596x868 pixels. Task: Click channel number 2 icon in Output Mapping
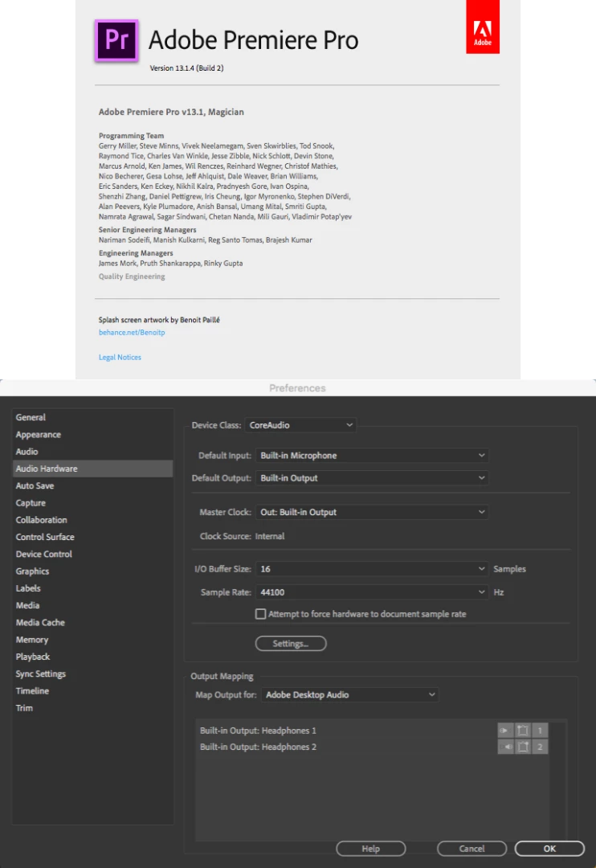coord(540,747)
